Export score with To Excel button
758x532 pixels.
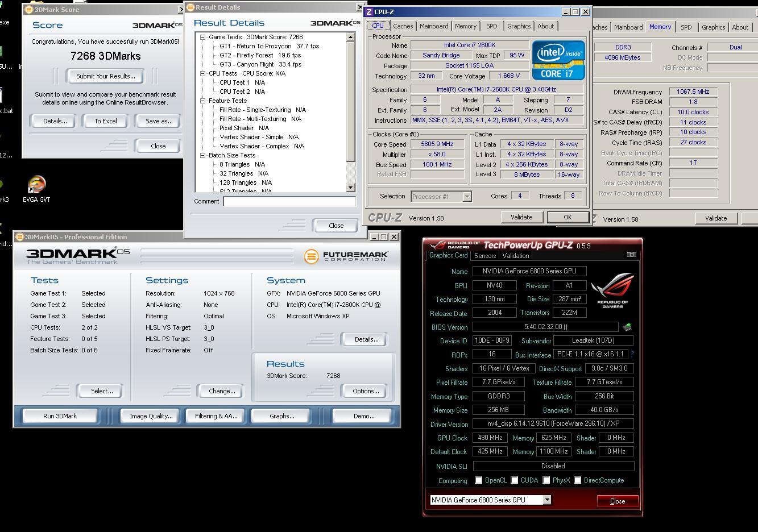(106, 121)
